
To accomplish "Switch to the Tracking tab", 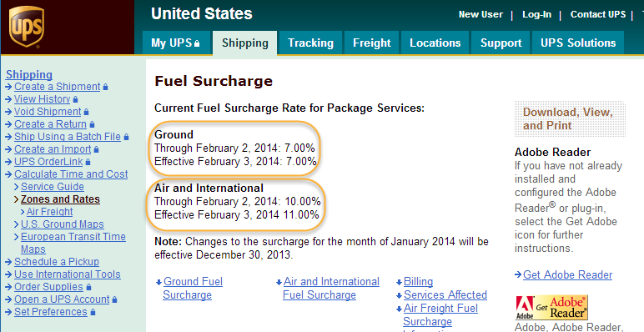I will 310,43.
